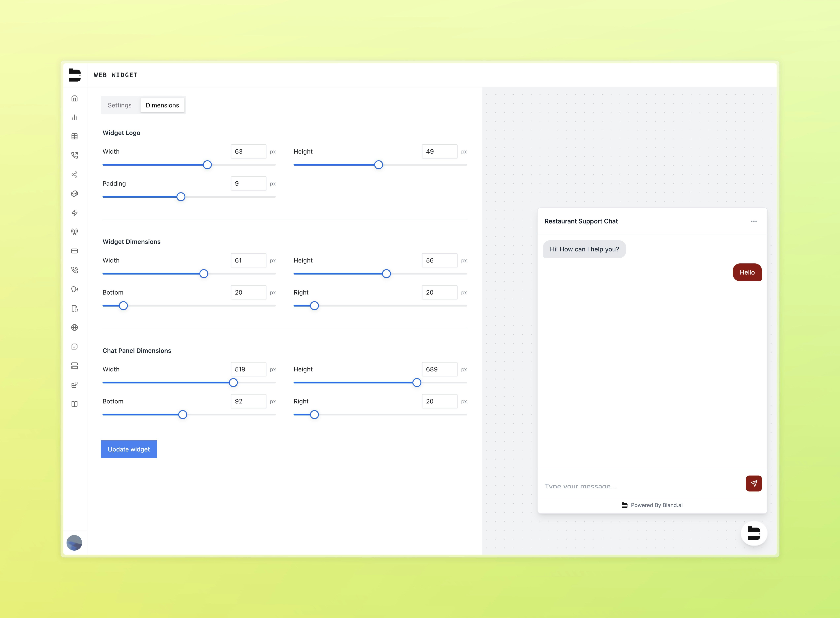The image size is (840, 618).
Task: Select the Dimensions tab
Action: click(x=162, y=105)
